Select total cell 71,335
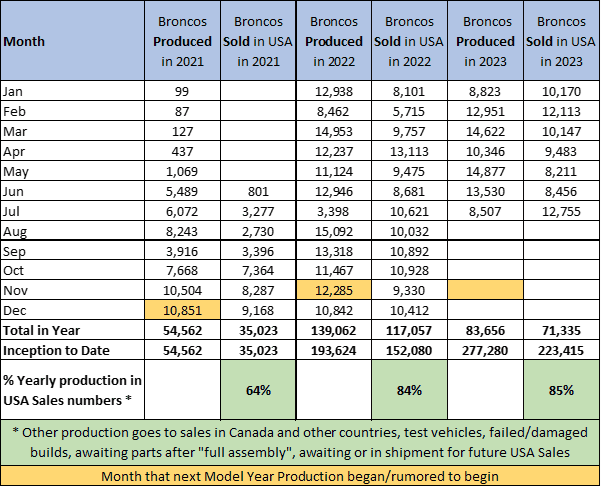The height and width of the screenshot is (487, 601). coord(562,330)
